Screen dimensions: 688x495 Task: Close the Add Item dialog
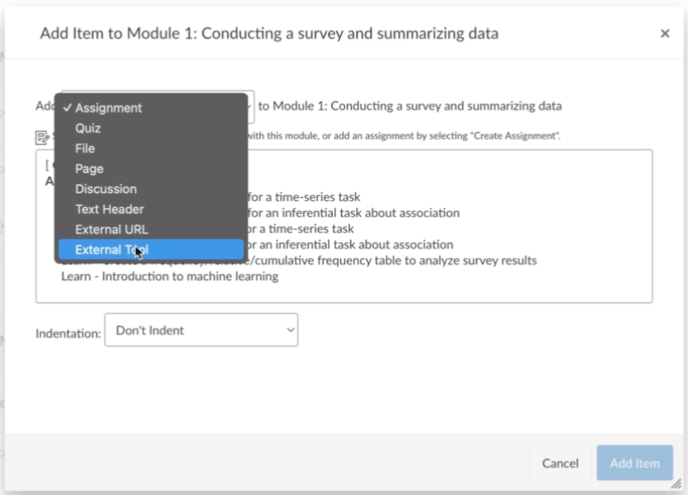(665, 33)
